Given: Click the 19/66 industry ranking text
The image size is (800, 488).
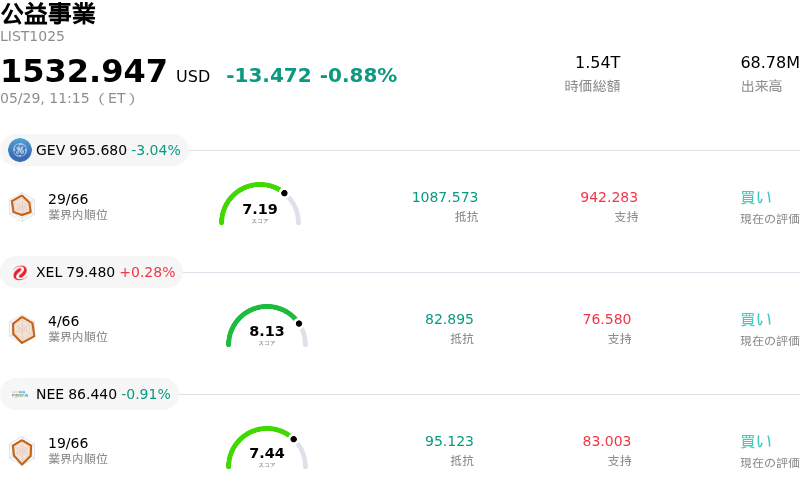Looking at the screenshot, I should (68, 443).
